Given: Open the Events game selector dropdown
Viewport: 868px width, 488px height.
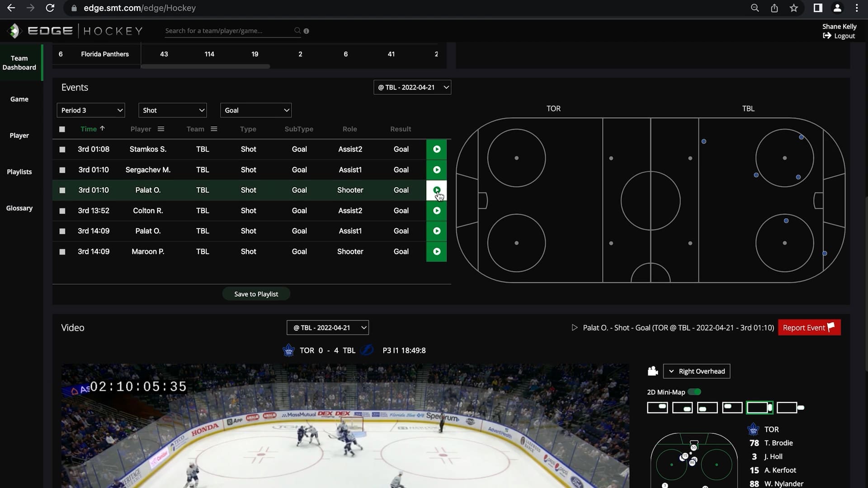Looking at the screenshot, I should coord(412,87).
